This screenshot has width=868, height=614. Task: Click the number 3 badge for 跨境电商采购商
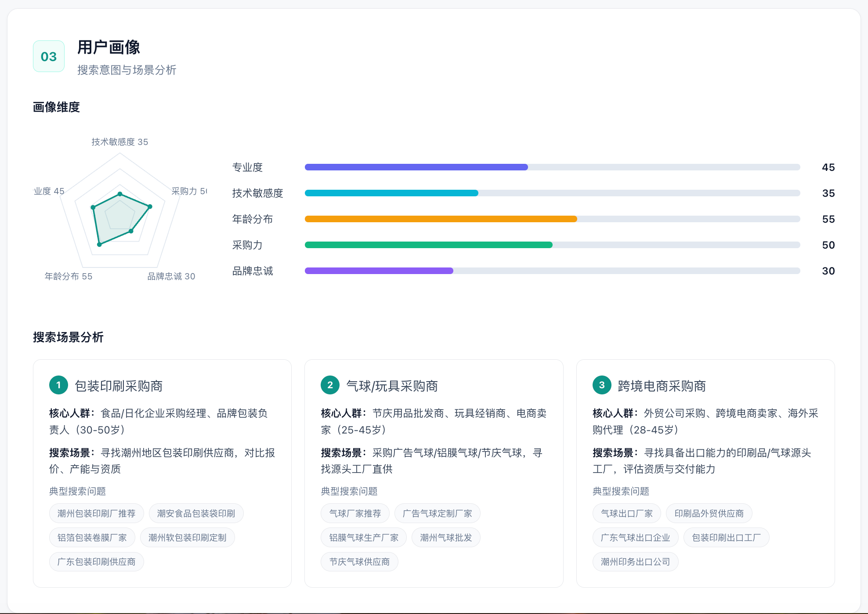(602, 385)
